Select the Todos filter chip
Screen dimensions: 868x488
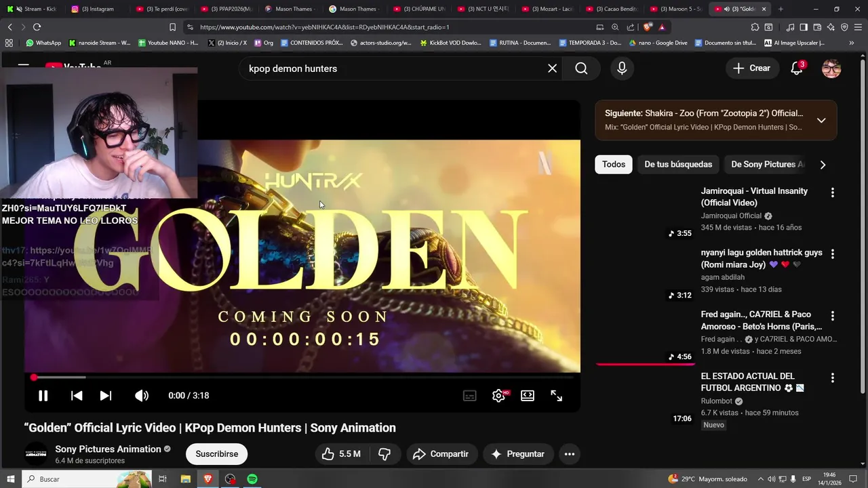click(x=614, y=165)
